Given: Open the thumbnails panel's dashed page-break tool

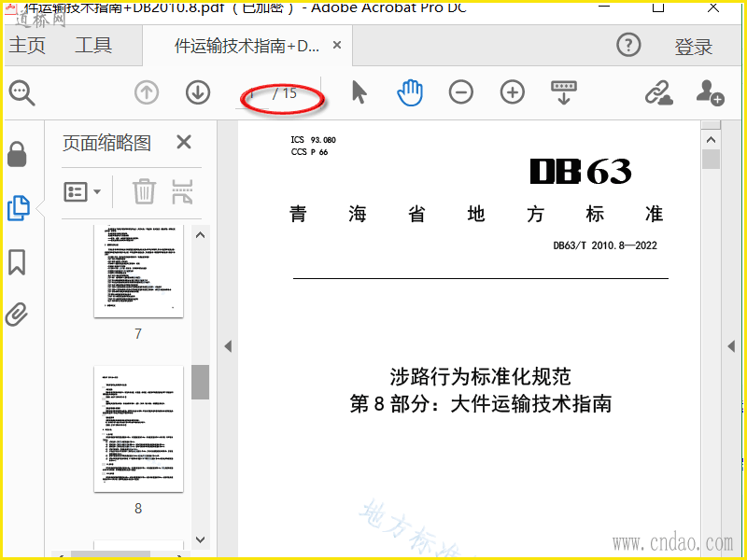Looking at the screenshot, I should (182, 191).
